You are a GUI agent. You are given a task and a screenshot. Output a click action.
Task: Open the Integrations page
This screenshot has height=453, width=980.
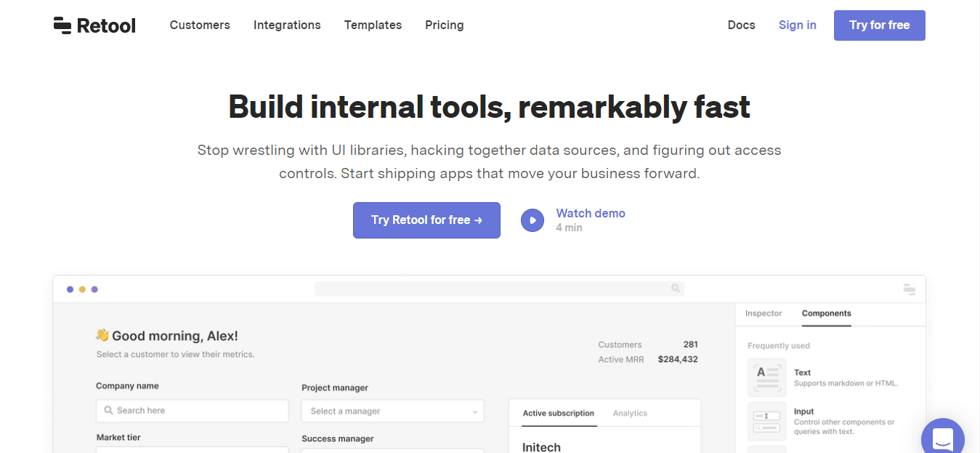coord(287,25)
